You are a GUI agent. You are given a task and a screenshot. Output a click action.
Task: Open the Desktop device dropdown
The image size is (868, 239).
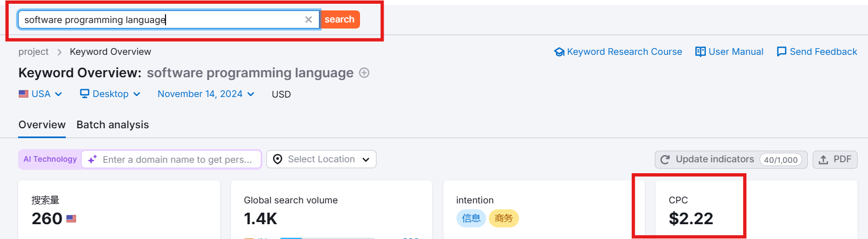[x=110, y=94]
